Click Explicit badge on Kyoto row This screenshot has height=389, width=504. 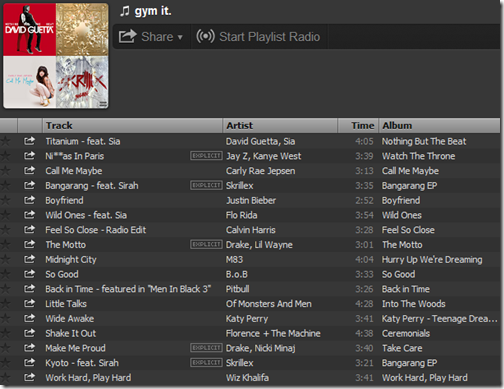coord(206,362)
